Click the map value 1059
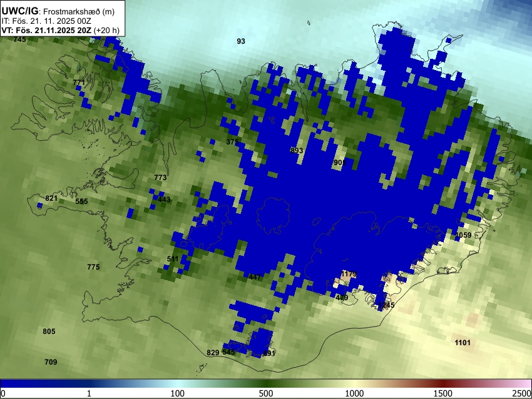The image size is (532, 399). click(x=463, y=235)
